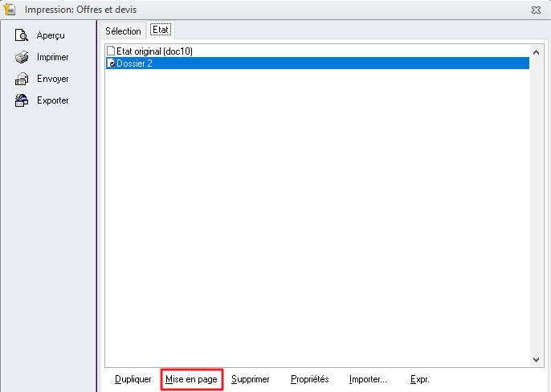Delete the report with Supprimer
The height and width of the screenshot is (392, 551).
click(250, 379)
